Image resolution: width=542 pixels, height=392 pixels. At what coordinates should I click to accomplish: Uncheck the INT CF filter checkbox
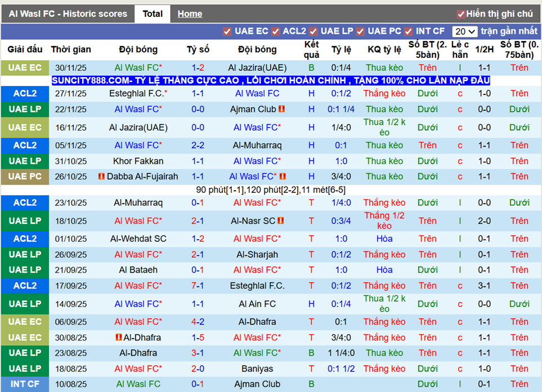409,31
